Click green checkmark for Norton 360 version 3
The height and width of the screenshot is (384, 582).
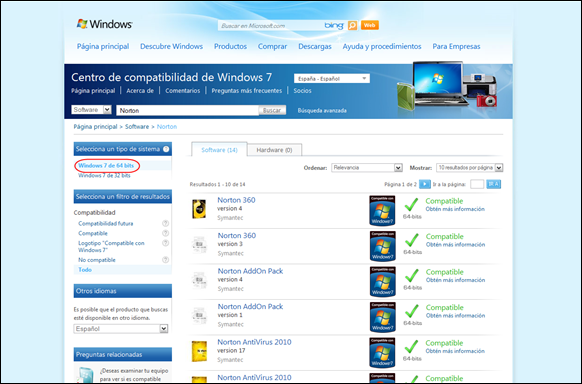tap(411, 240)
